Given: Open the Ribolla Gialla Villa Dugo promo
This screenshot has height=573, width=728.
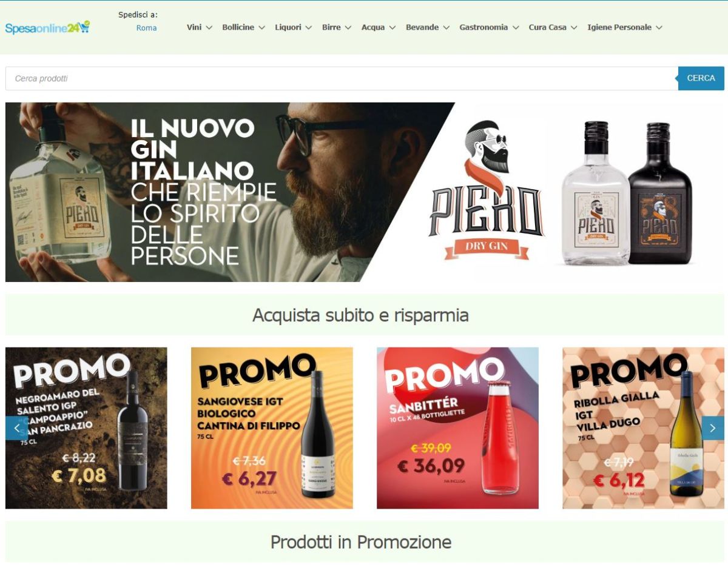Looking at the screenshot, I should tap(643, 428).
